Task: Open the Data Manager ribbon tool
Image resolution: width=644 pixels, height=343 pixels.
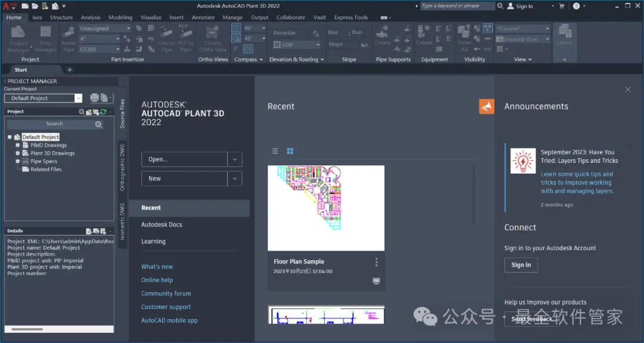Action: click(x=45, y=39)
